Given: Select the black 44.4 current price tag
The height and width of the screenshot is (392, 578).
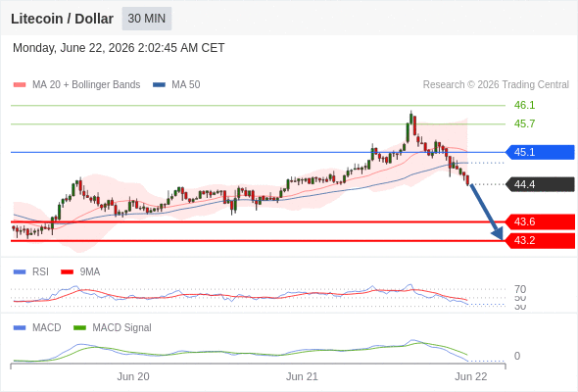Looking at the screenshot, I should coord(540,184).
